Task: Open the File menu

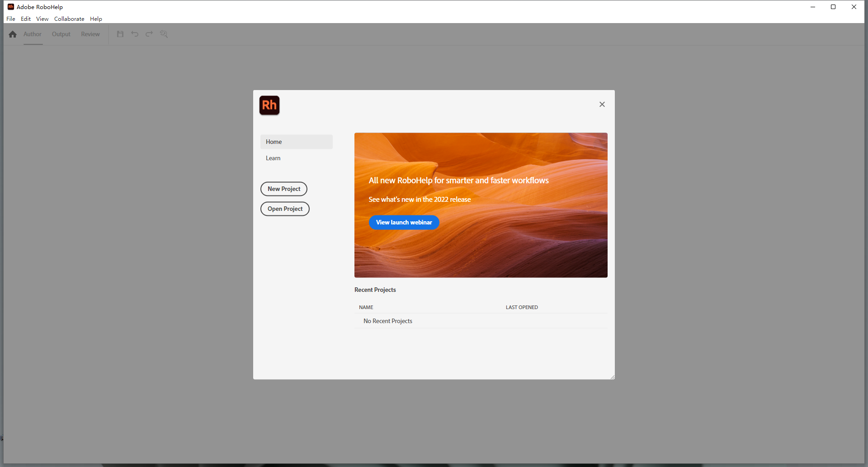Action: (x=11, y=19)
